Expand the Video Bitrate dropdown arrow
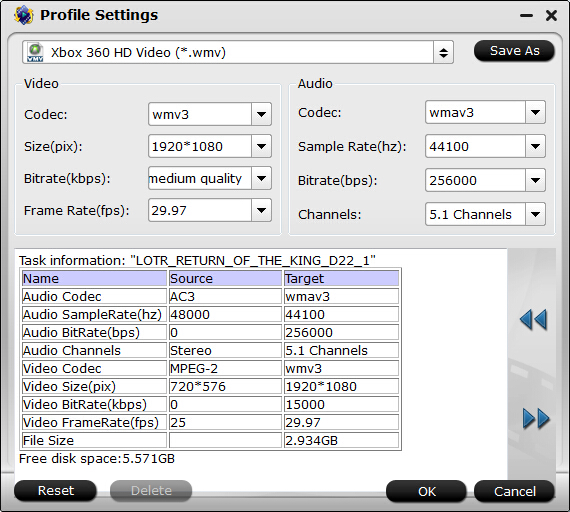The height and width of the screenshot is (512, 570). [261, 178]
